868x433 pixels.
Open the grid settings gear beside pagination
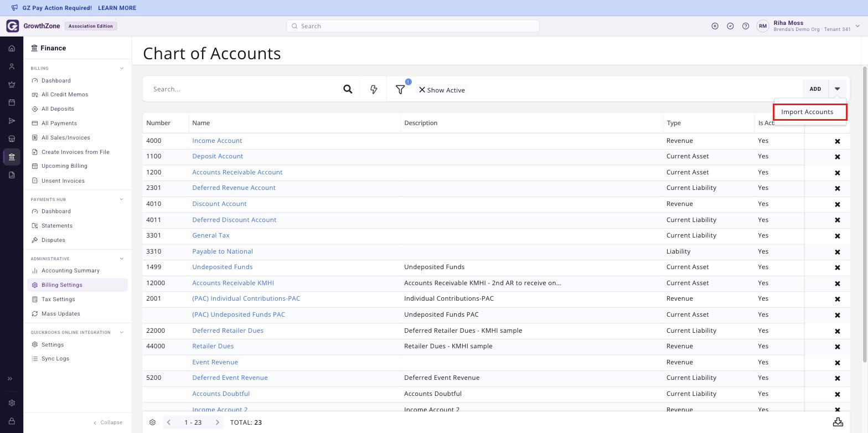152,422
